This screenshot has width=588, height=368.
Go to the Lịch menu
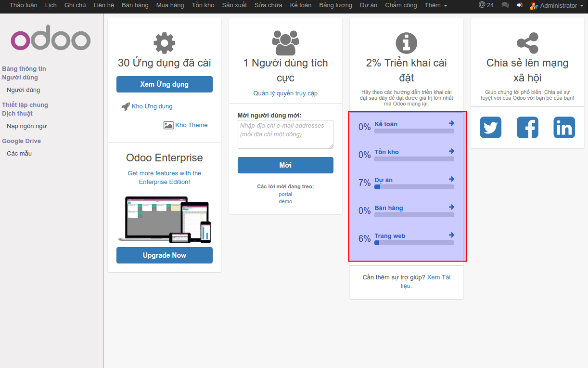point(51,5)
